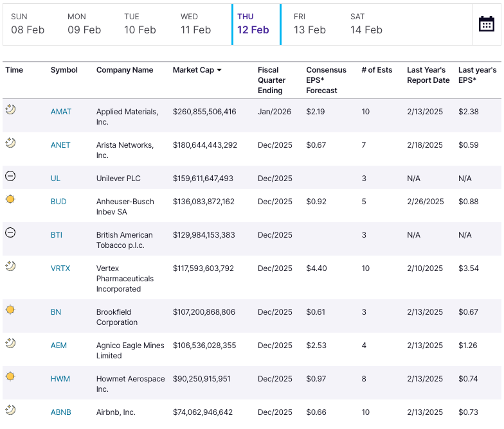Click the pre-market sun icon for BN

click(10, 310)
